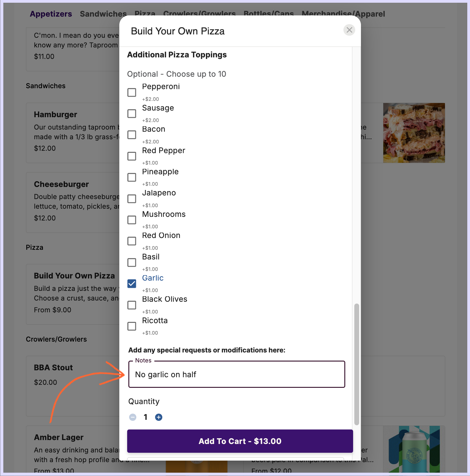Close the Build Your Own Pizza dialog
Image resolution: width=470 pixels, height=476 pixels.
(x=349, y=30)
